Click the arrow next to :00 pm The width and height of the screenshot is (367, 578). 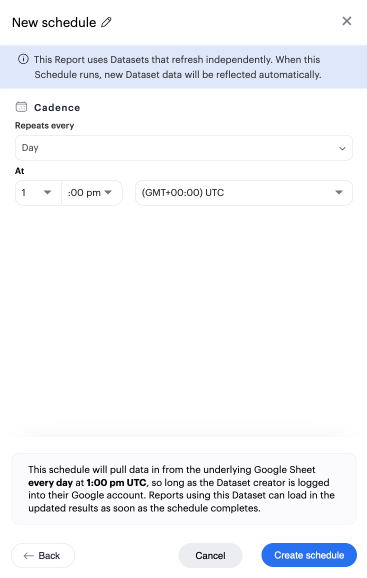point(108,192)
